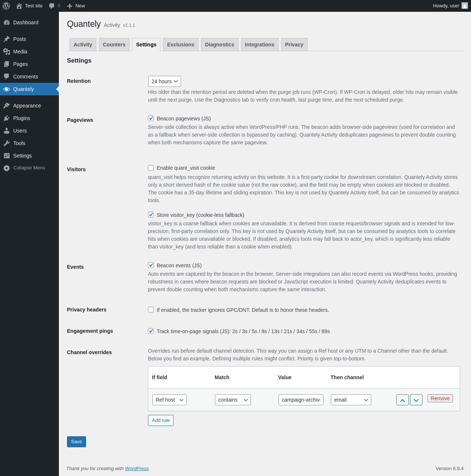Screen dimensions: 471x476
Task: Toggle Track time-on-page signals checkbox
Action: [x=151, y=331]
